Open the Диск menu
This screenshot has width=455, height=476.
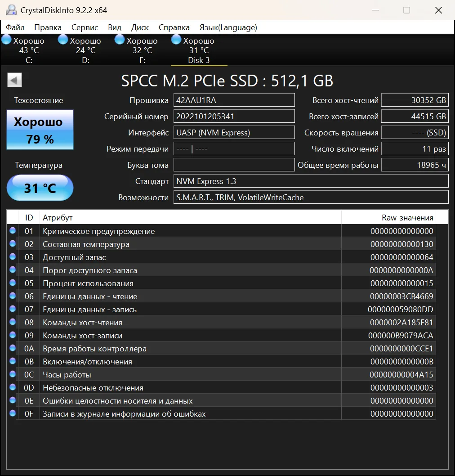(x=140, y=27)
